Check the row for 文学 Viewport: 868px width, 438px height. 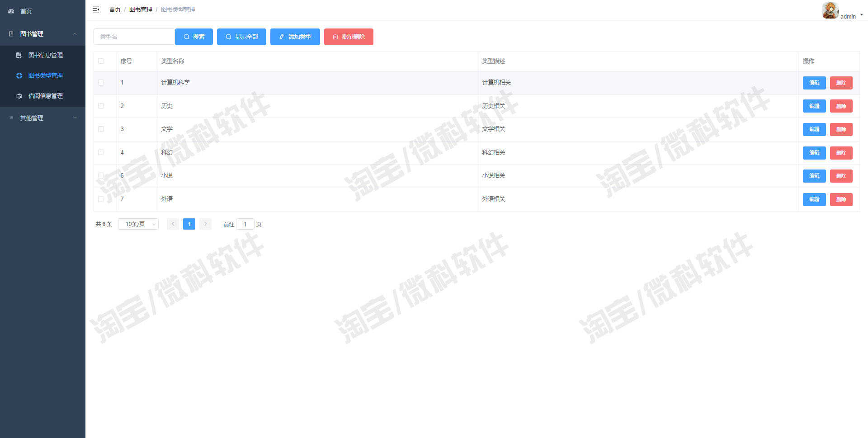tap(101, 129)
